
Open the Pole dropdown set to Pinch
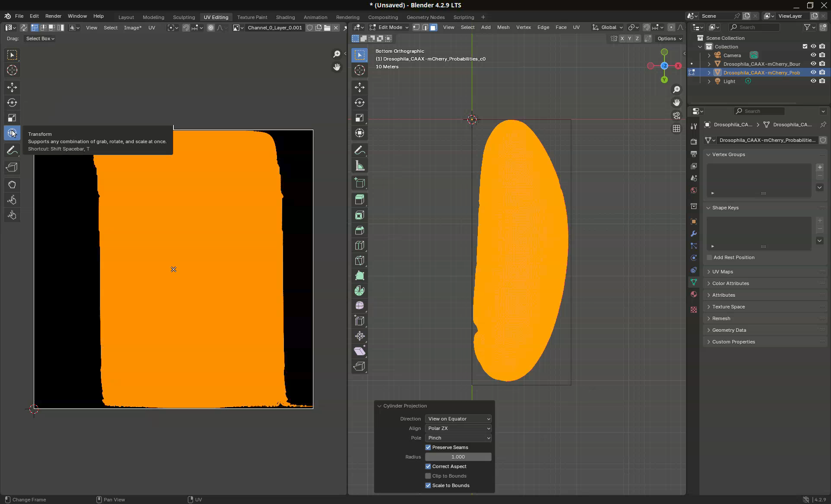click(x=458, y=438)
